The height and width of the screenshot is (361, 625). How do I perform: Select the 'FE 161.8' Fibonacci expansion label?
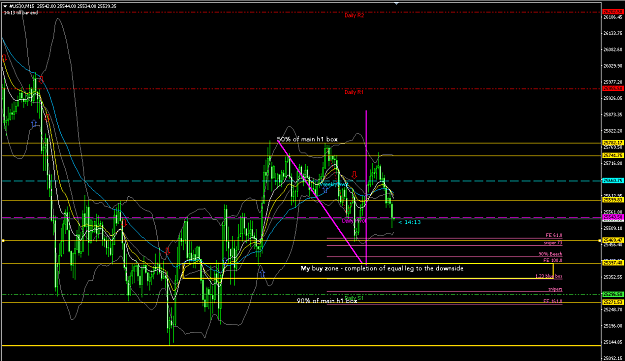tap(552, 301)
